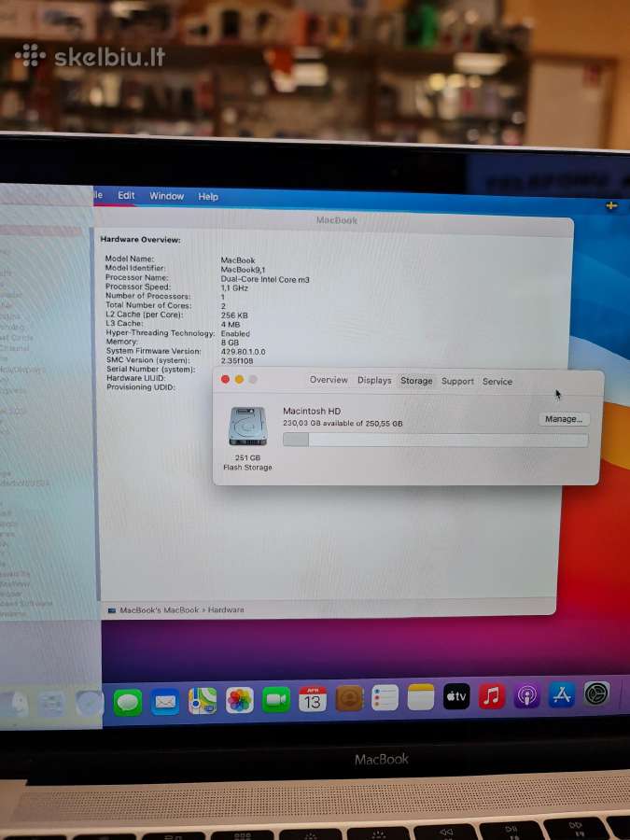The height and width of the screenshot is (840, 630).
Task: Launch the Mail app in the Dock
Action: pyautogui.click(x=165, y=702)
